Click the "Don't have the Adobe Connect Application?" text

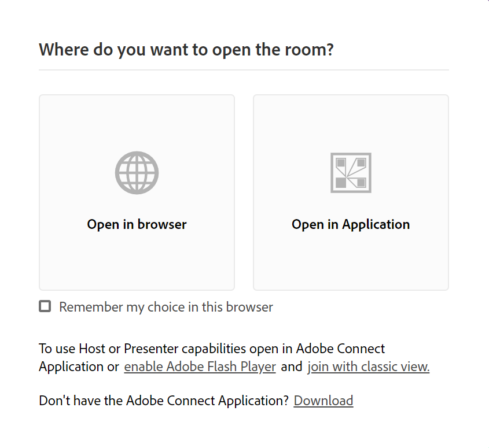click(164, 401)
